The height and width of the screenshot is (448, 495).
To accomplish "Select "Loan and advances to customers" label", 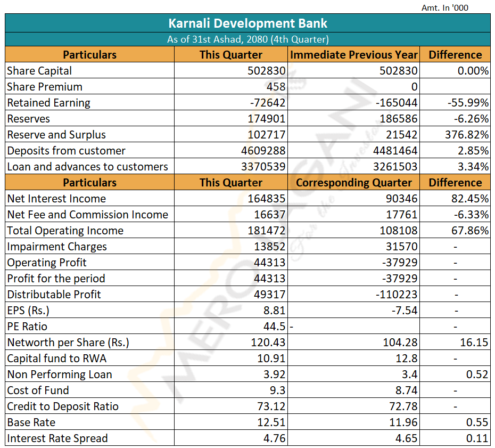I will coord(87,167).
